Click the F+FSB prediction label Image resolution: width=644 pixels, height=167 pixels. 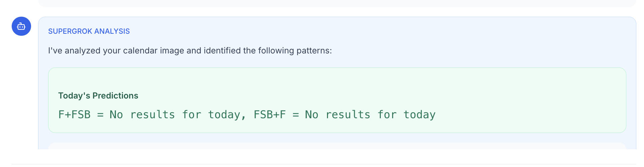74,115
